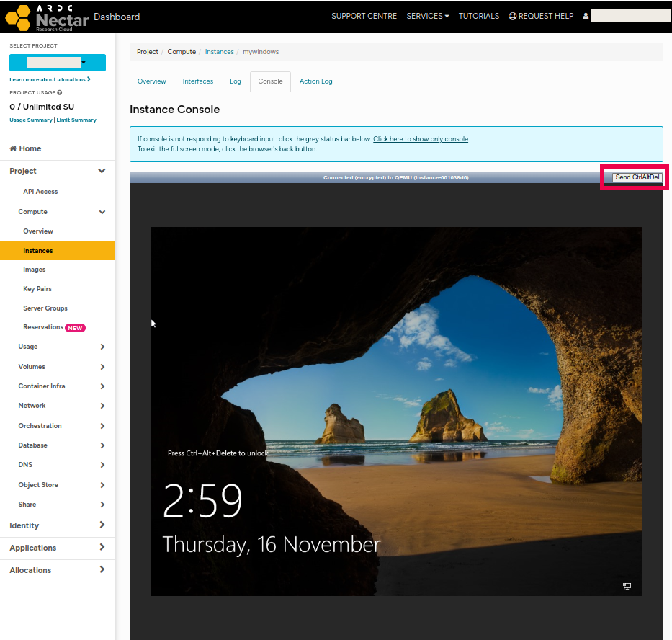
Task: Select the Console tab
Action: (270, 81)
